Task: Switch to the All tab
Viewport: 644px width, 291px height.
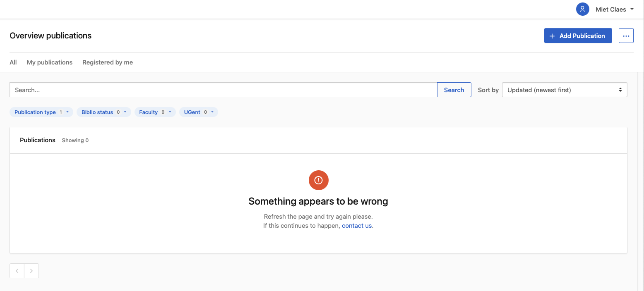Action: click(x=13, y=62)
